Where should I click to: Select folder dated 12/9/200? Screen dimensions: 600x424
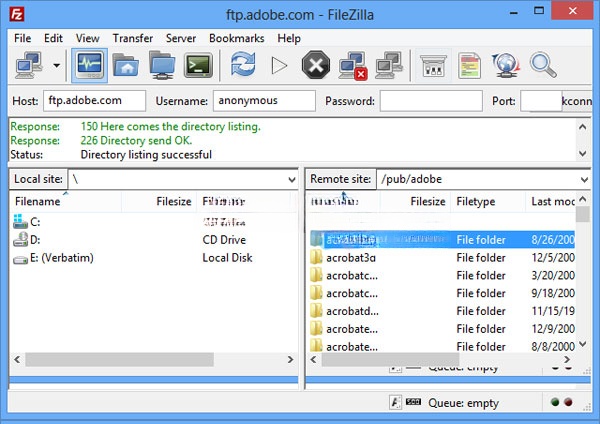tap(442, 329)
